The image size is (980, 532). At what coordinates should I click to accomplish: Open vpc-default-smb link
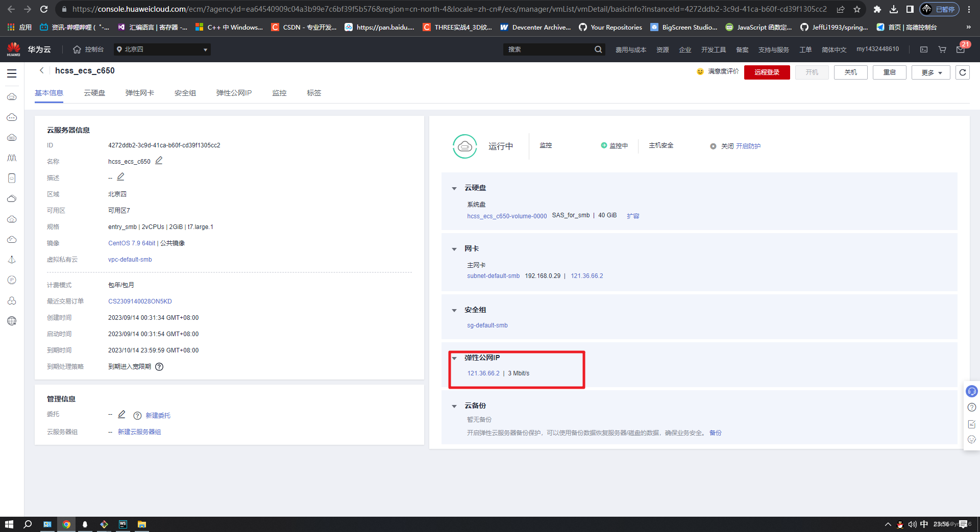click(130, 260)
